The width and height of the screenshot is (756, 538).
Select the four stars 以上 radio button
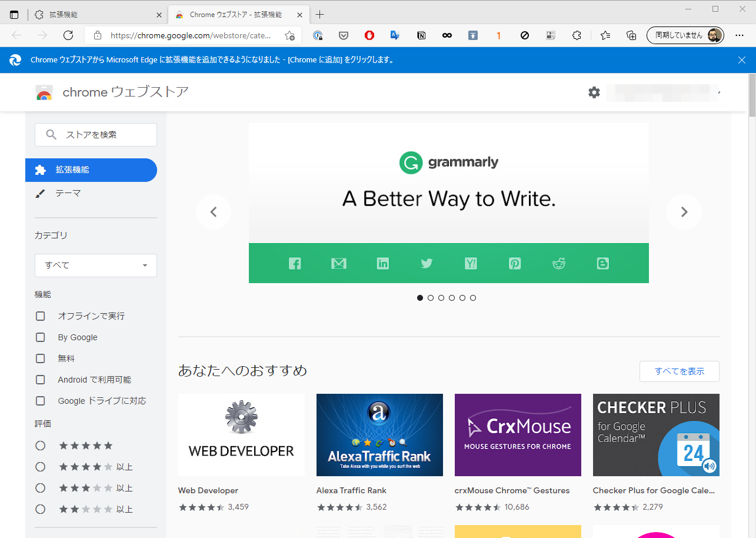pos(41,467)
